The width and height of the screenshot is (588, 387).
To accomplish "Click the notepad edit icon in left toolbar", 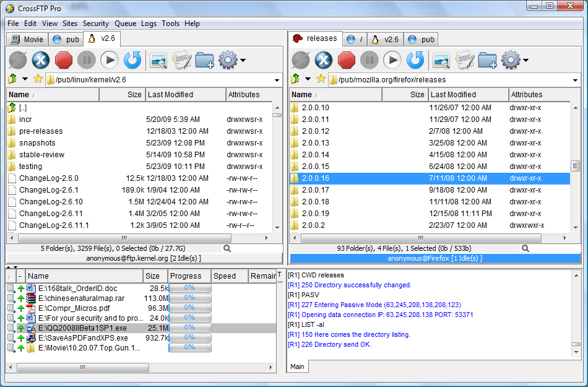I will [x=181, y=60].
